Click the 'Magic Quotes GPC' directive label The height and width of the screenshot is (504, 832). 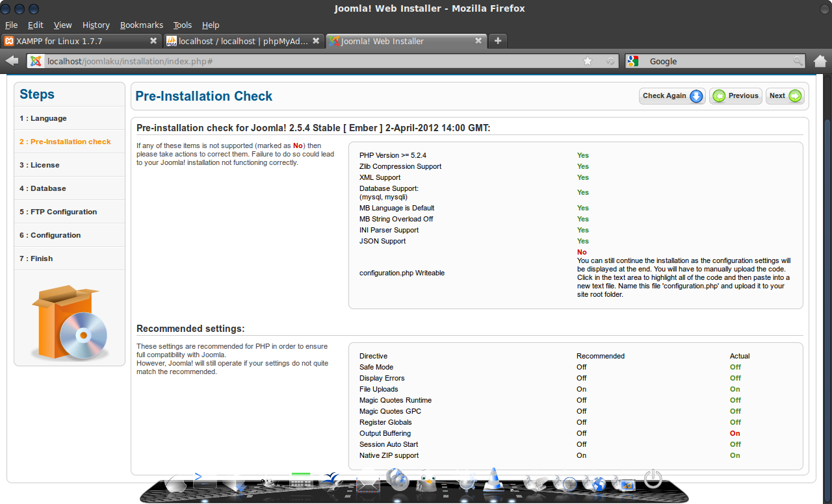(391, 411)
